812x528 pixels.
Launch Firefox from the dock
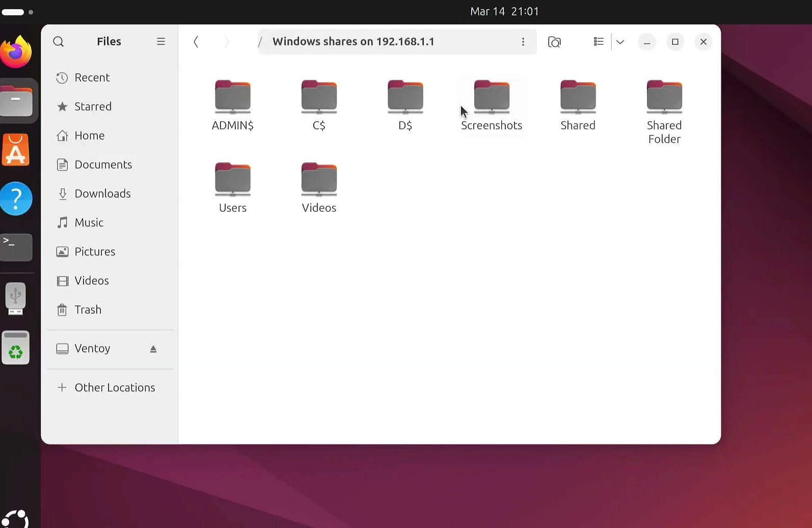[x=16, y=52]
